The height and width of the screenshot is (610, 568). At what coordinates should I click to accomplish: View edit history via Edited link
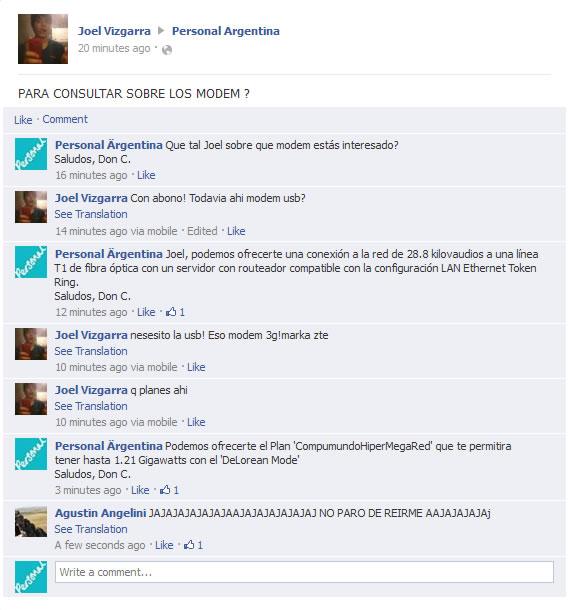(202, 231)
